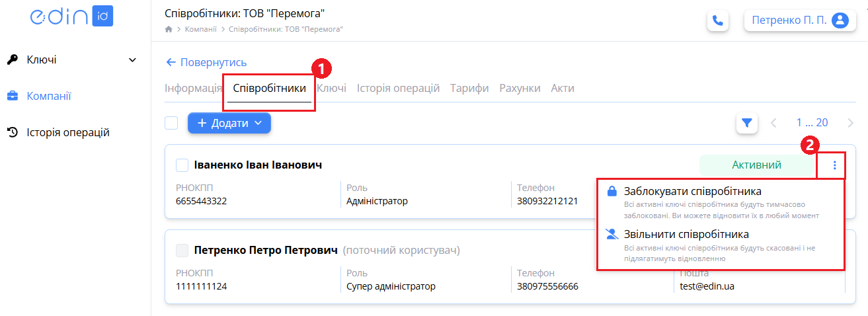Open the Додати dropdown button
This screenshot has height=316, width=868.
(x=229, y=123)
